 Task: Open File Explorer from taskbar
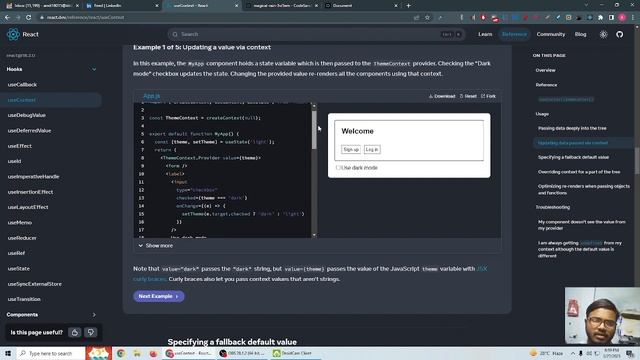click(x=137, y=353)
